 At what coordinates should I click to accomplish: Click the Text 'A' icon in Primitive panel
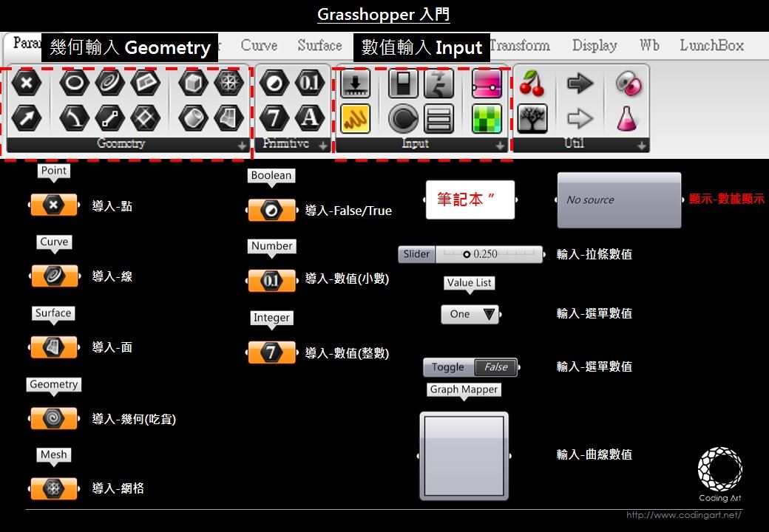[309, 118]
